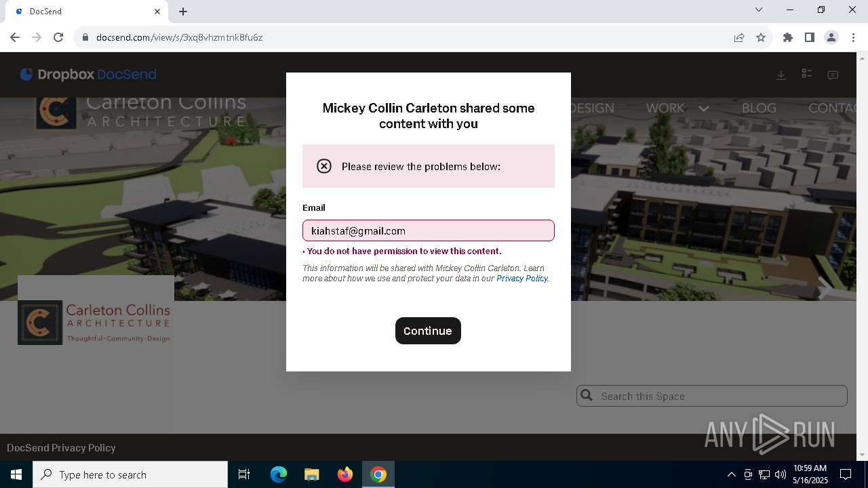Open the Chrome profile avatar icon
This screenshot has height=488, width=868.
point(831,37)
